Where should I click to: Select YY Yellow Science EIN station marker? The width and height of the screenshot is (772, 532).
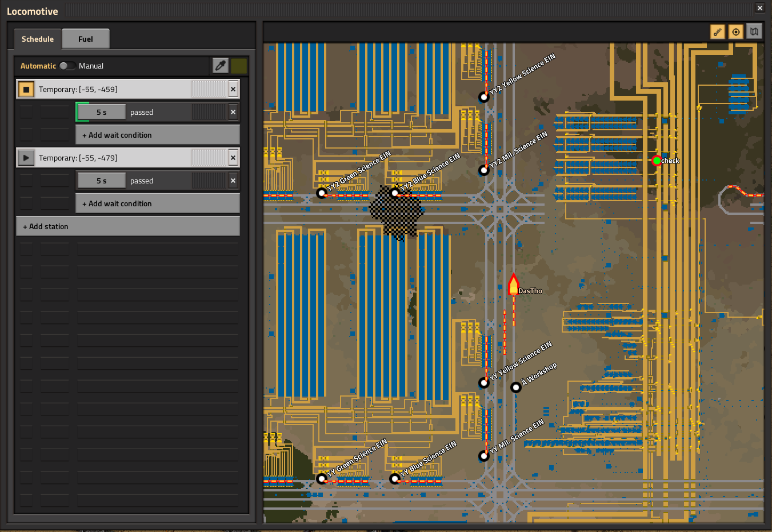[x=484, y=383]
